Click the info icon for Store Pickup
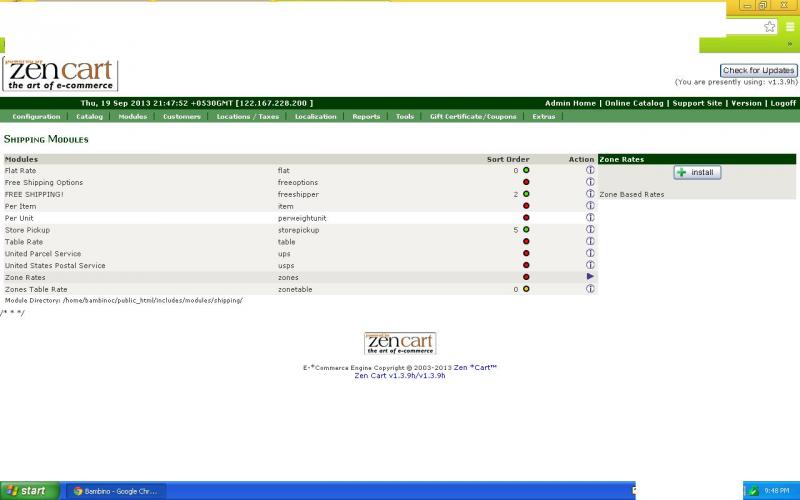The width and height of the screenshot is (800, 500). (x=590, y=229)
